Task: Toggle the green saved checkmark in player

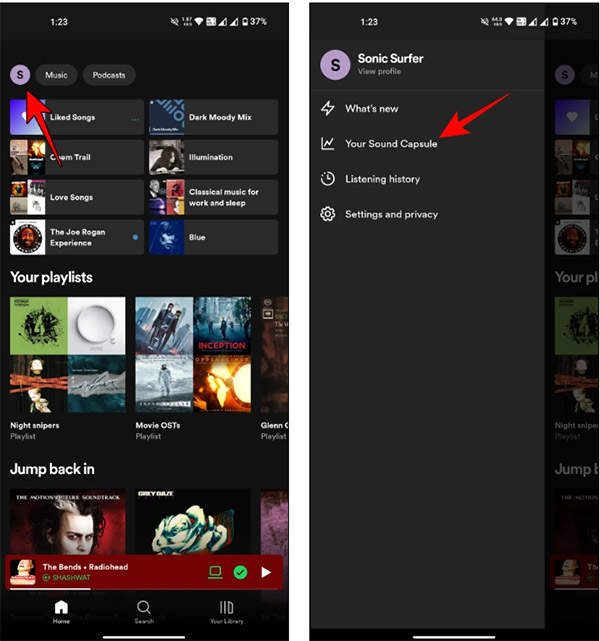Action: click(240, 572)
